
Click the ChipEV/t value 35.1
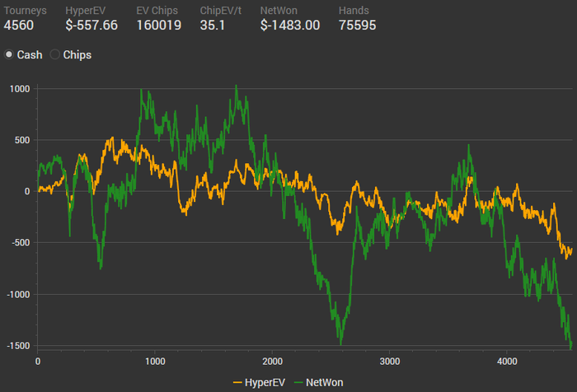point(213,26)
